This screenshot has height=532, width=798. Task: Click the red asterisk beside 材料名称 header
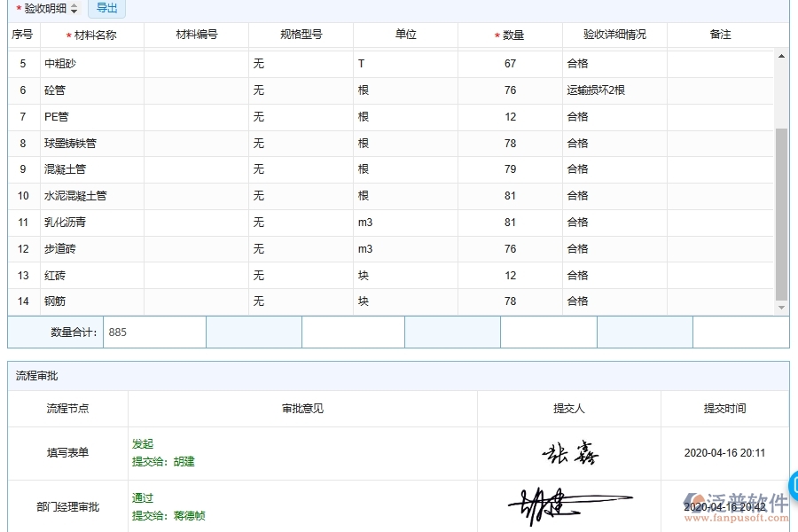(69, 35)
